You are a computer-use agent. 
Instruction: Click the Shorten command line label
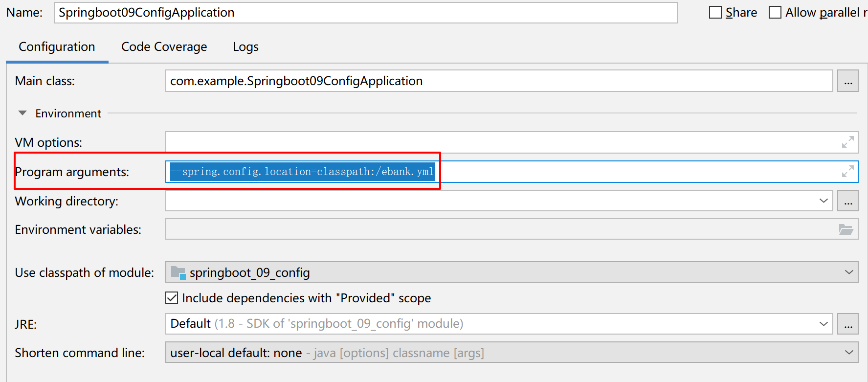[80, 353]
